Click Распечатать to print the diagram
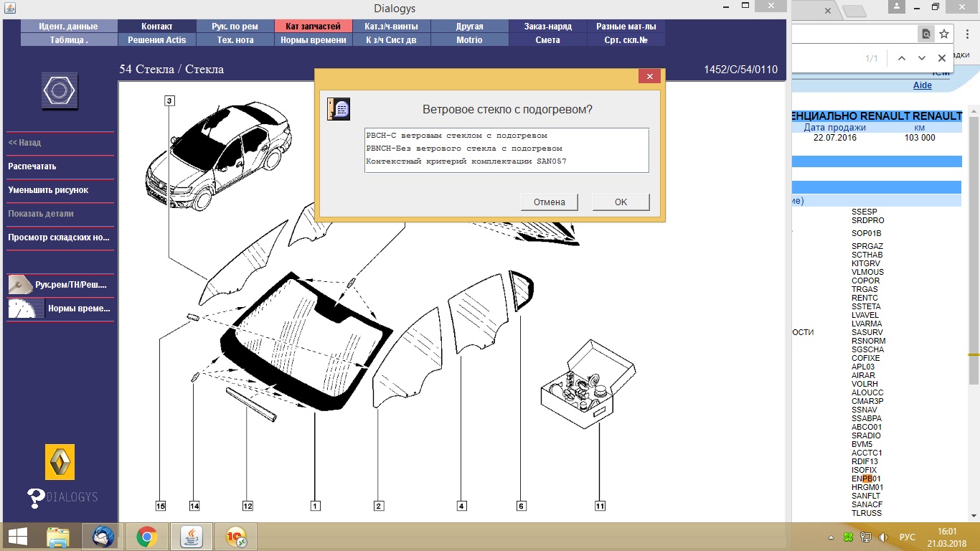Screen dimensions: 980x551 point(32,166)
